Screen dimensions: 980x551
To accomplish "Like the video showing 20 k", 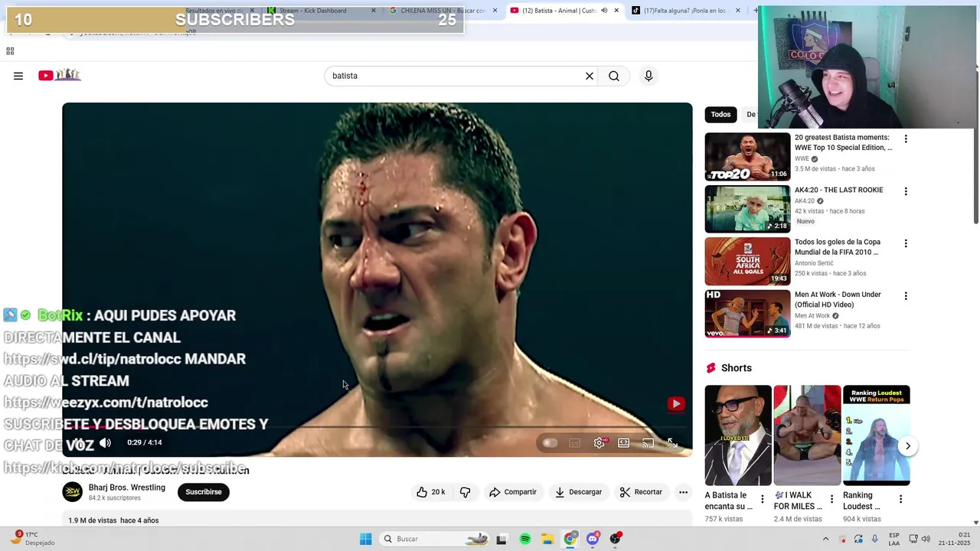I will click(430, 492).
